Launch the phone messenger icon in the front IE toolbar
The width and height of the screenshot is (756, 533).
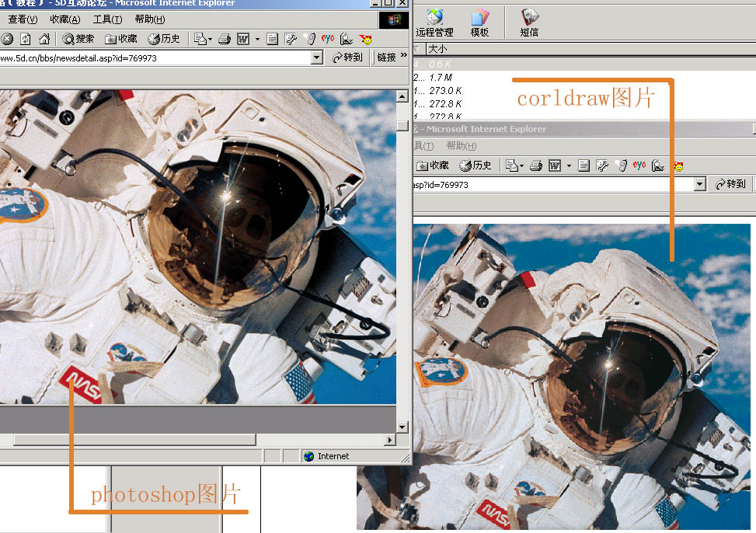click(310, 39)
